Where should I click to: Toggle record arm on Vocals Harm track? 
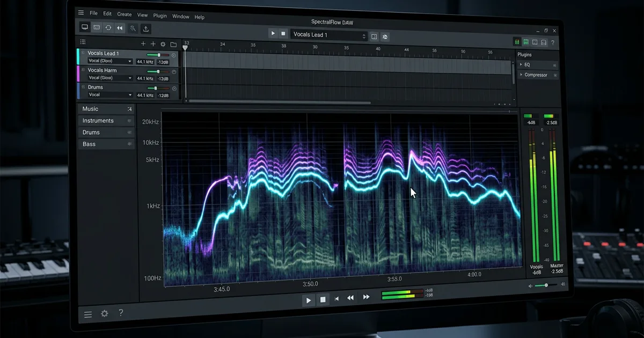coord(174,71)
